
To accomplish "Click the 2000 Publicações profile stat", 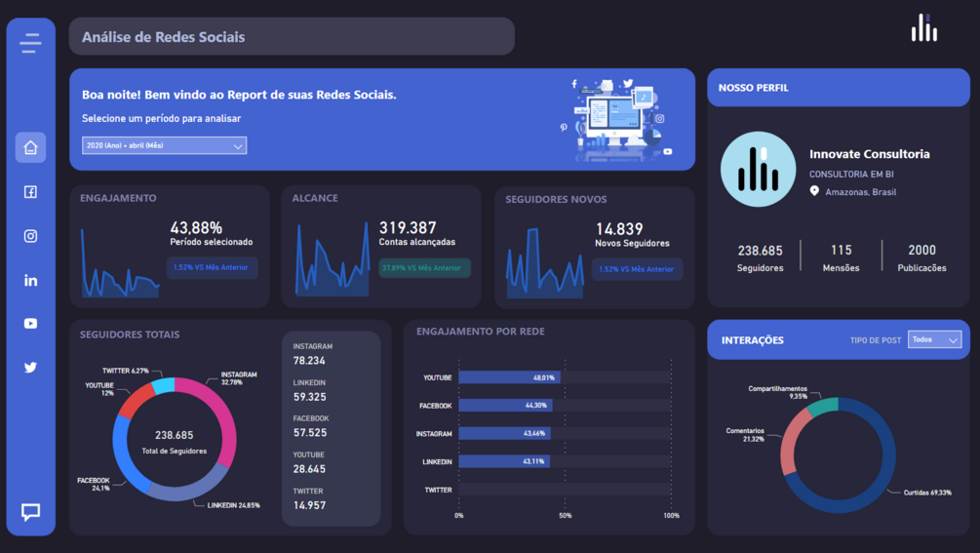I will click(x=921, y=258).
